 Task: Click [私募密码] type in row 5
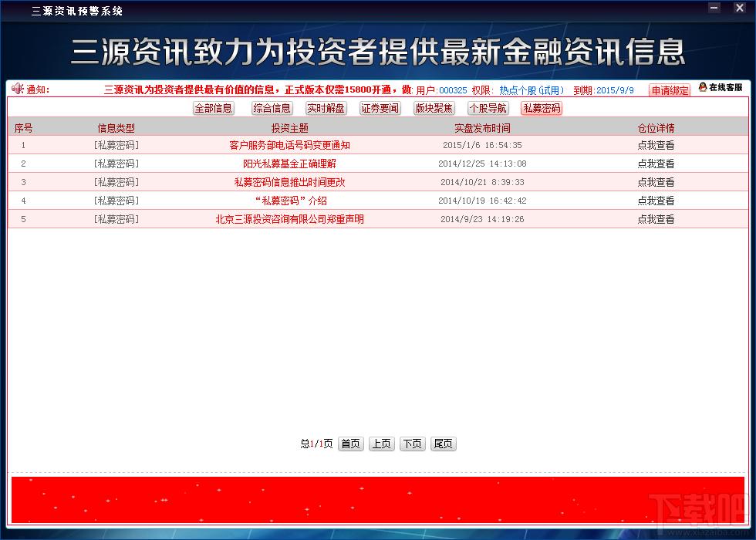[116, 219]
